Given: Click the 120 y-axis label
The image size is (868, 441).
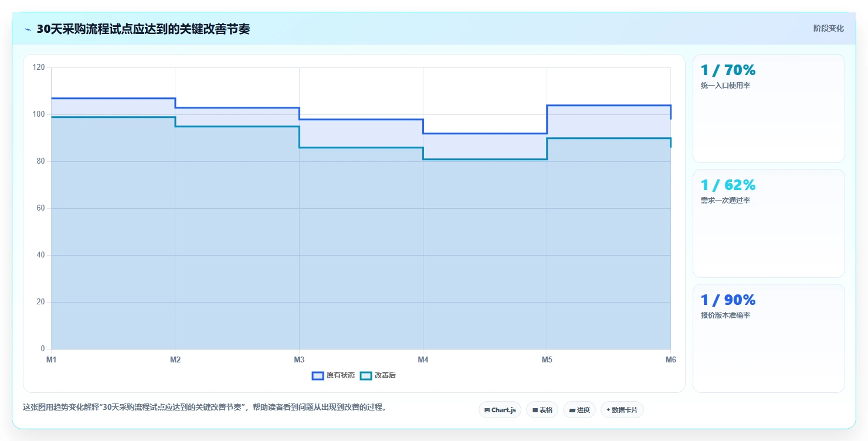Looking at the screenshot, I should click(39, 67).
